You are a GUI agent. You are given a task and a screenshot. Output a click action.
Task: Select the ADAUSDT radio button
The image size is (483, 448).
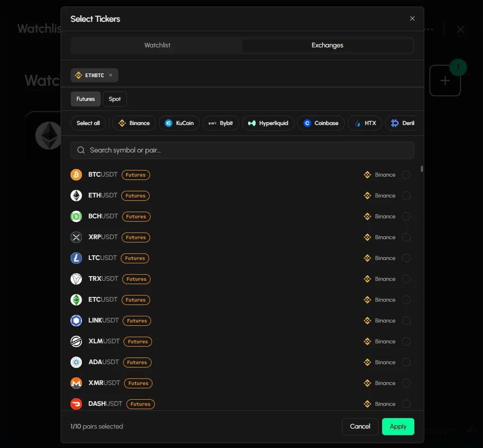406,362
